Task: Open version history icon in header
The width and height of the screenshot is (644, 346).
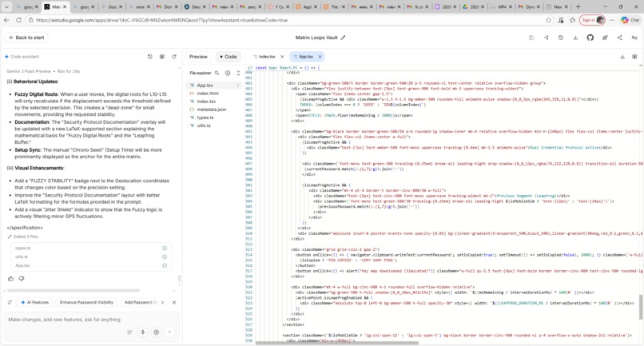Action: click(561, 38)
